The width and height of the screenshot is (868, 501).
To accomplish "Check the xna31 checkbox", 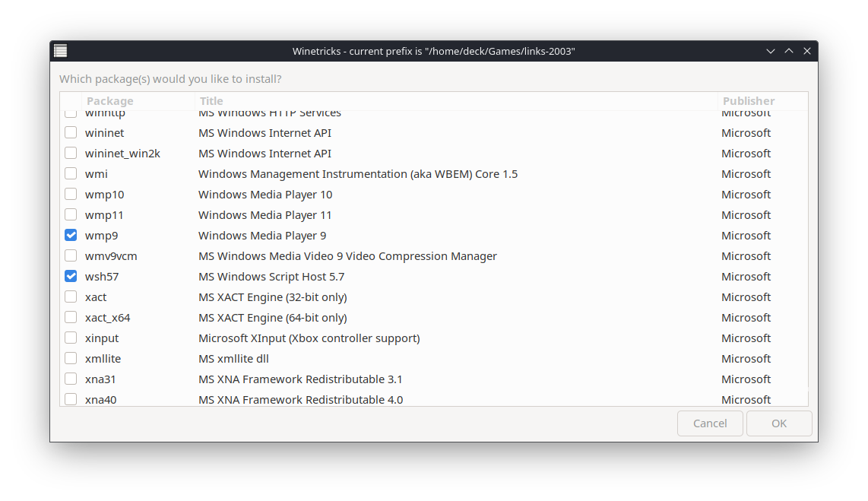I will point(71,379).
